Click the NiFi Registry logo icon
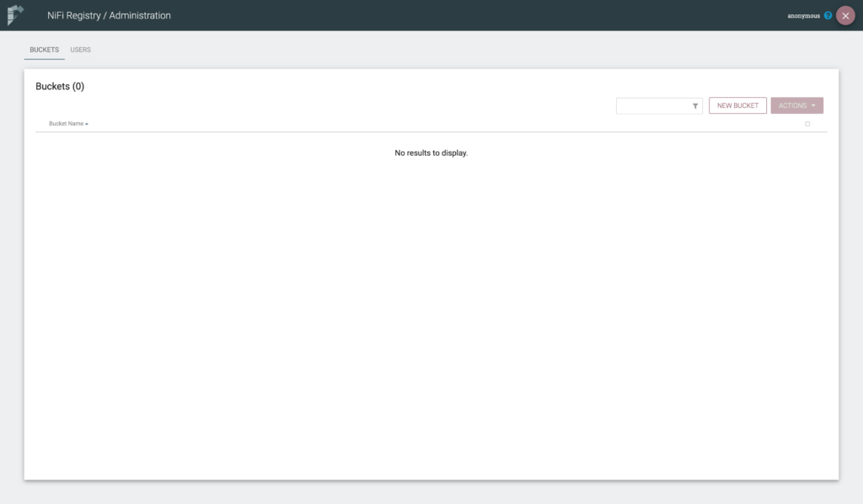Screen dimensions: 863x504 [16, 15]
